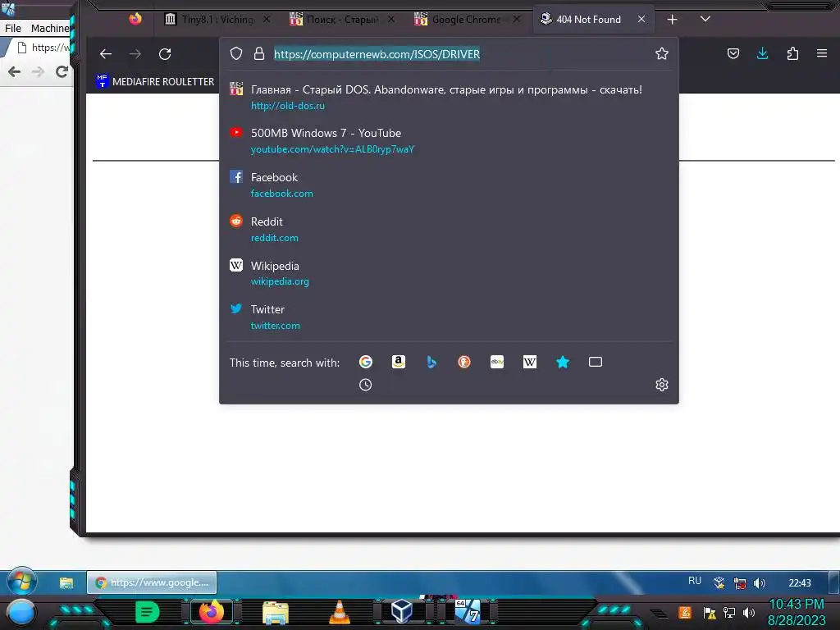
Task: Open search settings gear icon
Action: click(x=662, y=385)
